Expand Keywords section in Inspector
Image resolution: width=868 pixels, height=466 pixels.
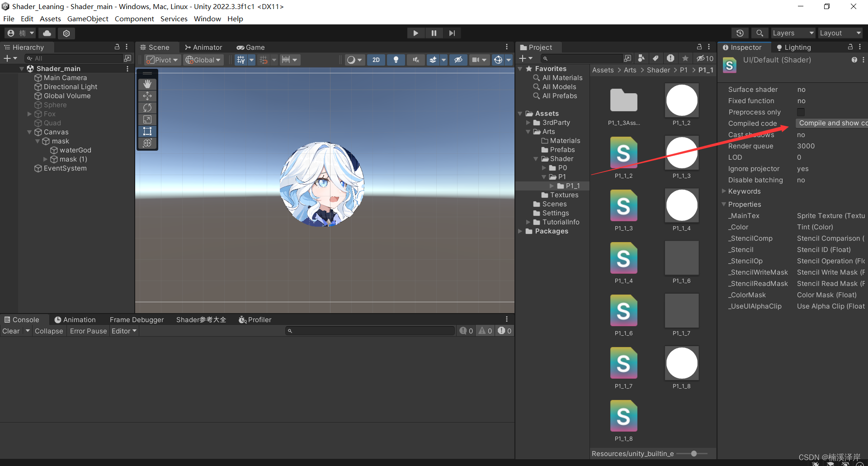pyautogui.click(x=723, y=191)
